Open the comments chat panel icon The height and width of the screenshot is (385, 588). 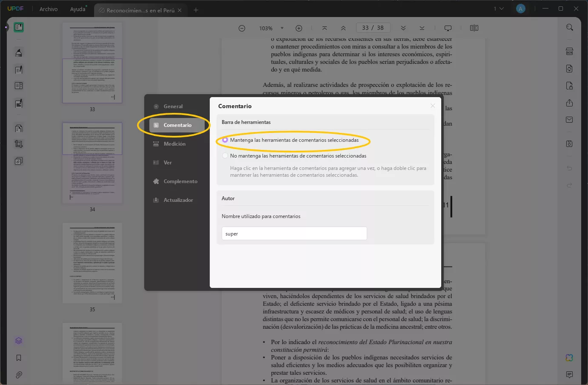coord(569,375)
